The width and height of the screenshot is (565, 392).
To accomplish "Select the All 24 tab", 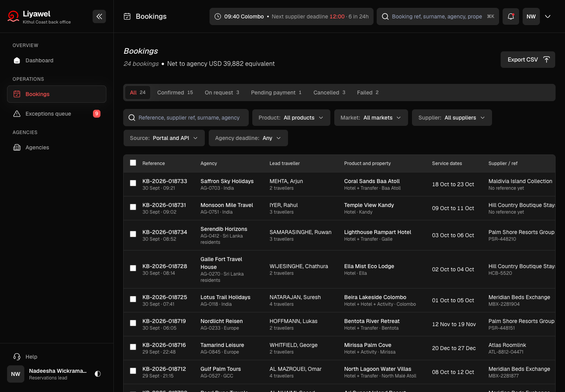I will tap(138, 93).
